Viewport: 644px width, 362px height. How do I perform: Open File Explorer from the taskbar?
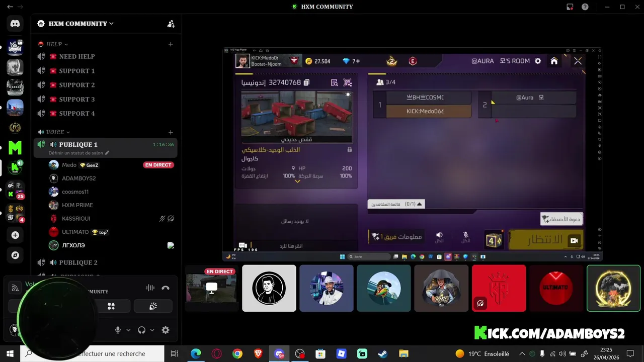coord(404,353)
